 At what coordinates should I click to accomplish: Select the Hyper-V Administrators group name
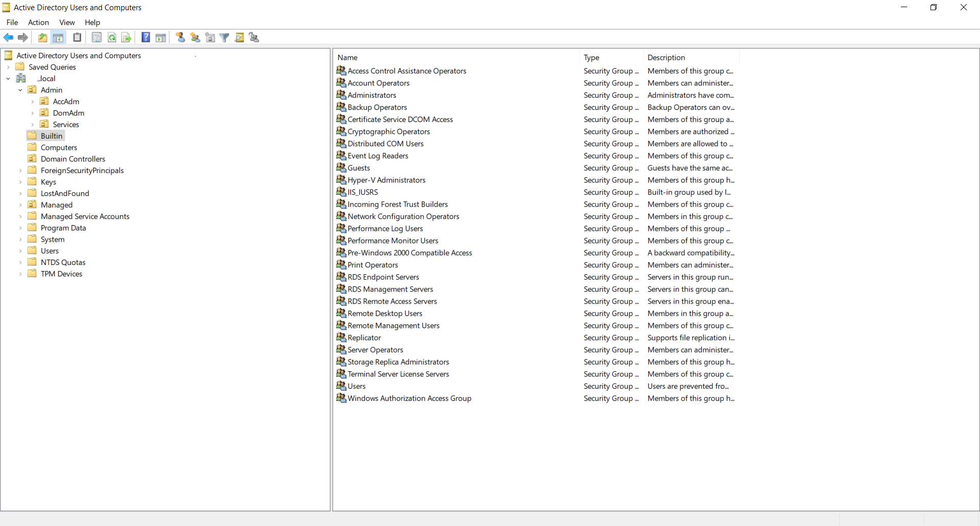386,180
